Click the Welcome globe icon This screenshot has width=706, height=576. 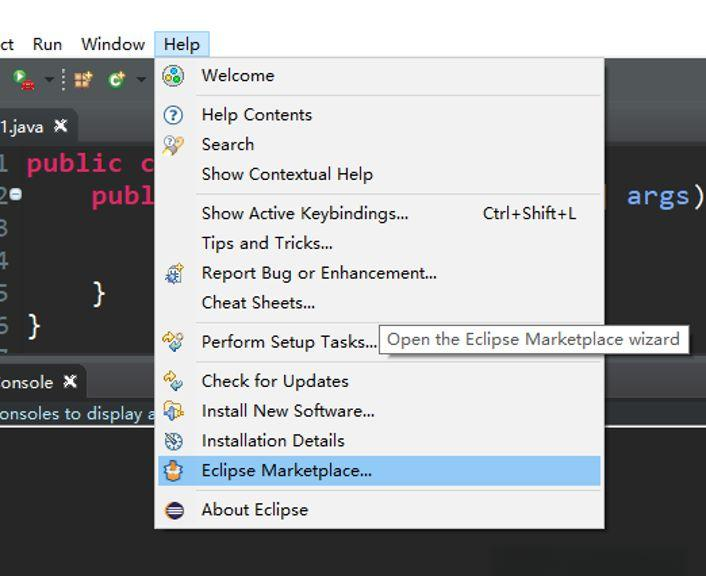click(x=173, y=76)
